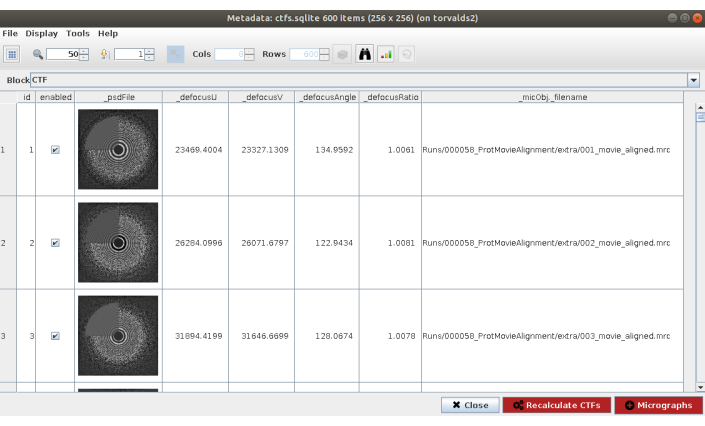
Task: Click the vertical scrollbar thumb
Action: coord(700,117)
